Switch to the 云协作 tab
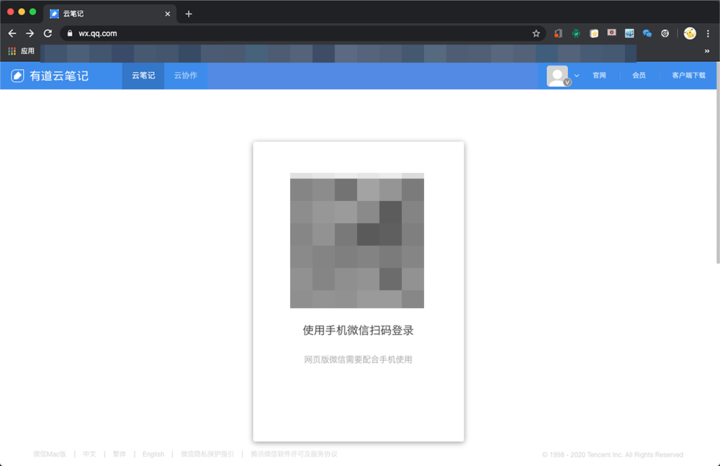 click(x=186, y=75)
